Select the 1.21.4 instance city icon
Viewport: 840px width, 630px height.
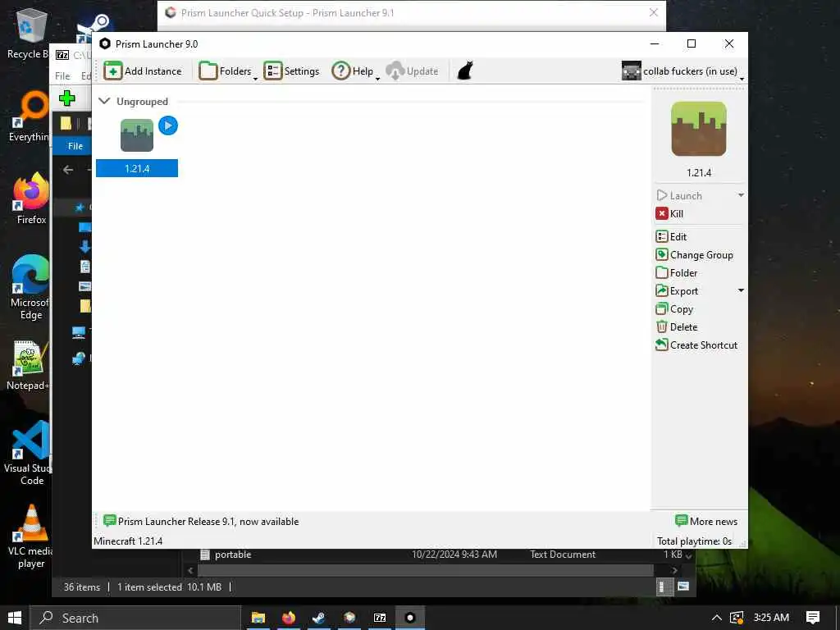[x=137, y=135]
